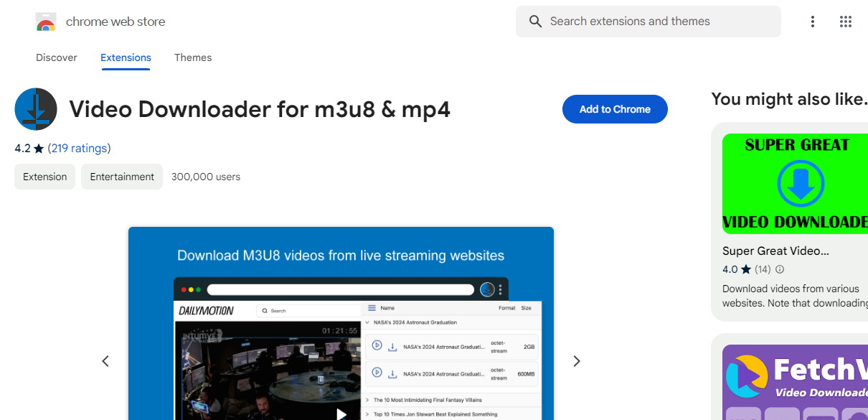This screenshot has width=868, height=420.
Task: Click the Extension category chip
Action: [x=45, y=177]
